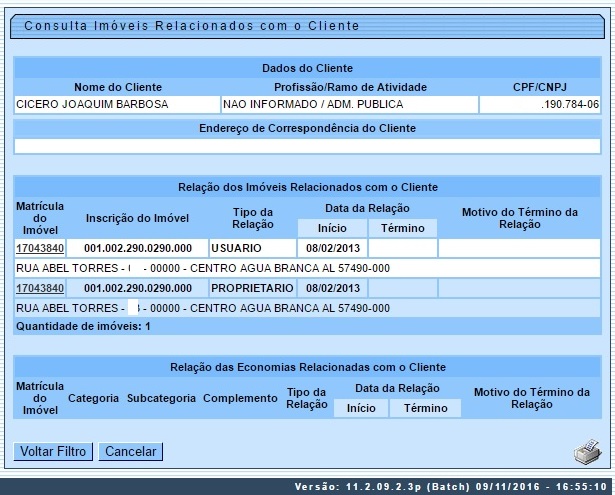The image size is (615, 495).
Task: Click Início header in imóveis table
Action: coord(332,228)
